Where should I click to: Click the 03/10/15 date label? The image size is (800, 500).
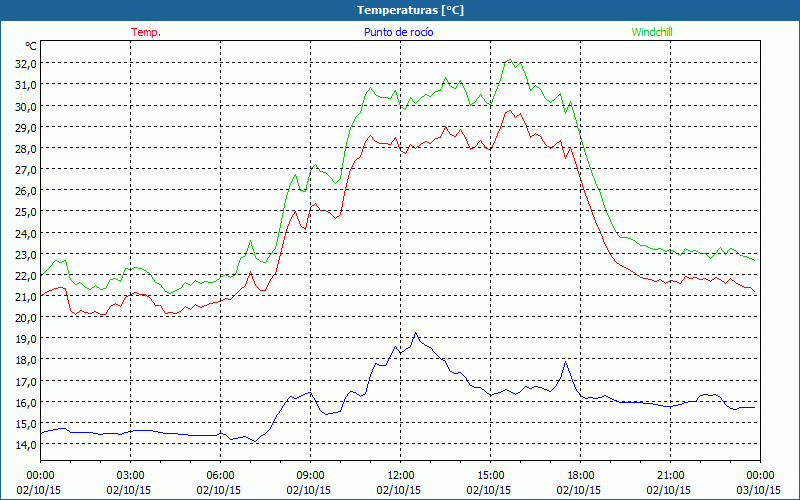[760, 490]
